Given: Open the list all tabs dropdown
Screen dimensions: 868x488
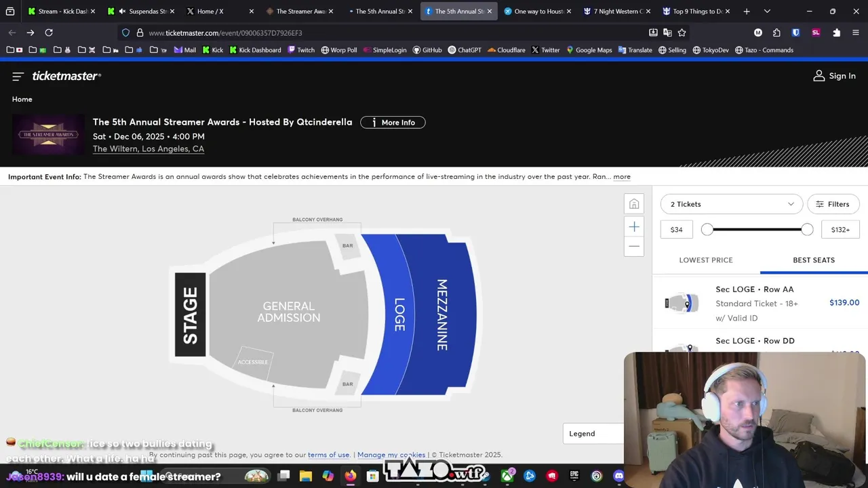Looking at the screenshot, I should (x=767, y=12).
